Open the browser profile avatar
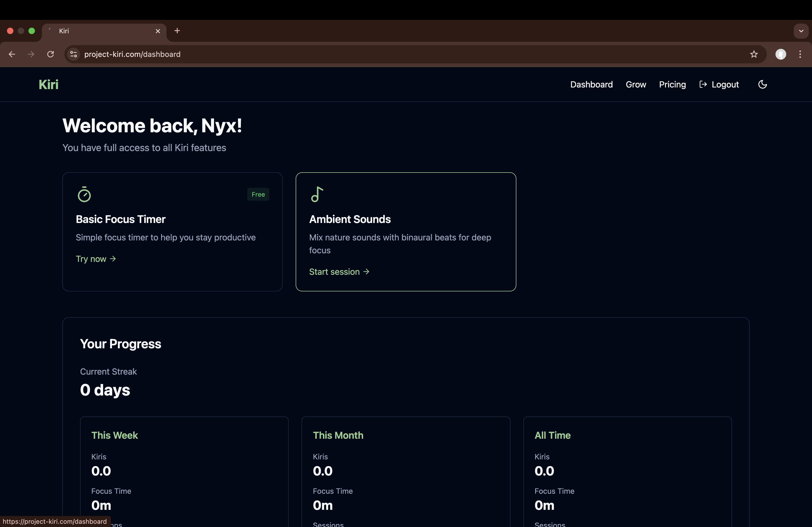 781,54
